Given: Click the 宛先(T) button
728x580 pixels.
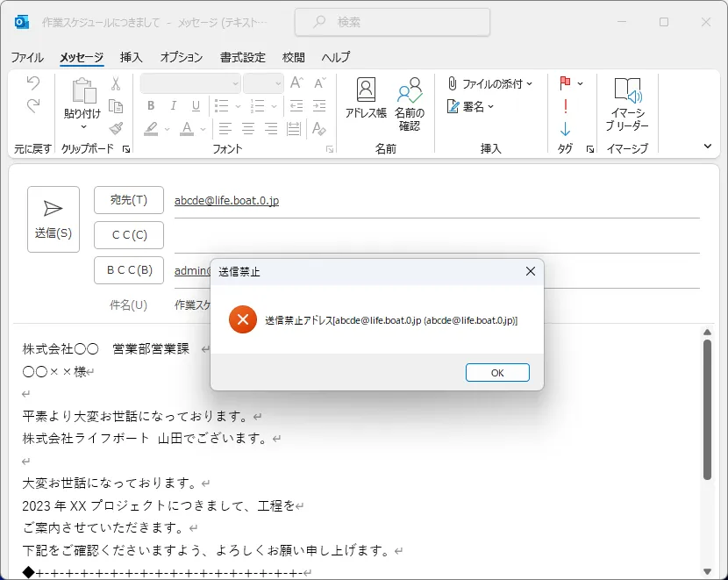Looking at the screenshot, I should [129, 200].
